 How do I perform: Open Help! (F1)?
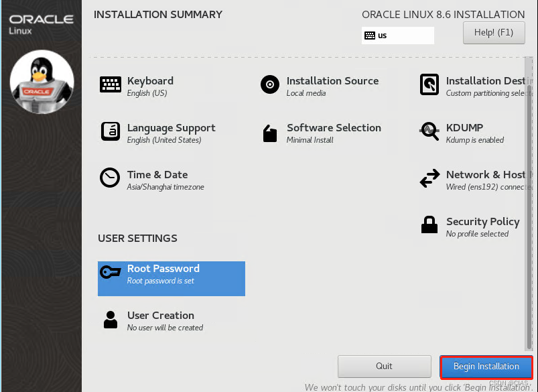click(x=494, y=32)
